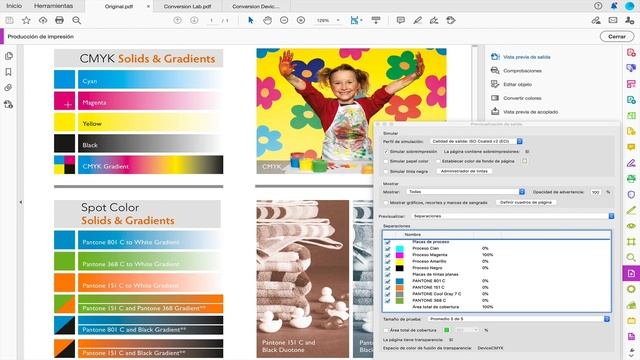
Task: Click the help question mark icon
Action: [x=598, y=6]
